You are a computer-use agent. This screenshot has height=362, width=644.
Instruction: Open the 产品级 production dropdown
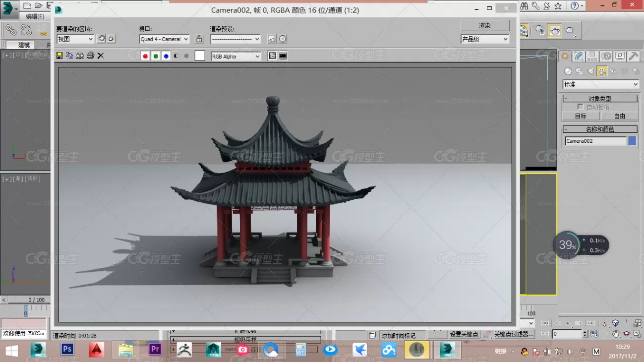coord(485,39)
